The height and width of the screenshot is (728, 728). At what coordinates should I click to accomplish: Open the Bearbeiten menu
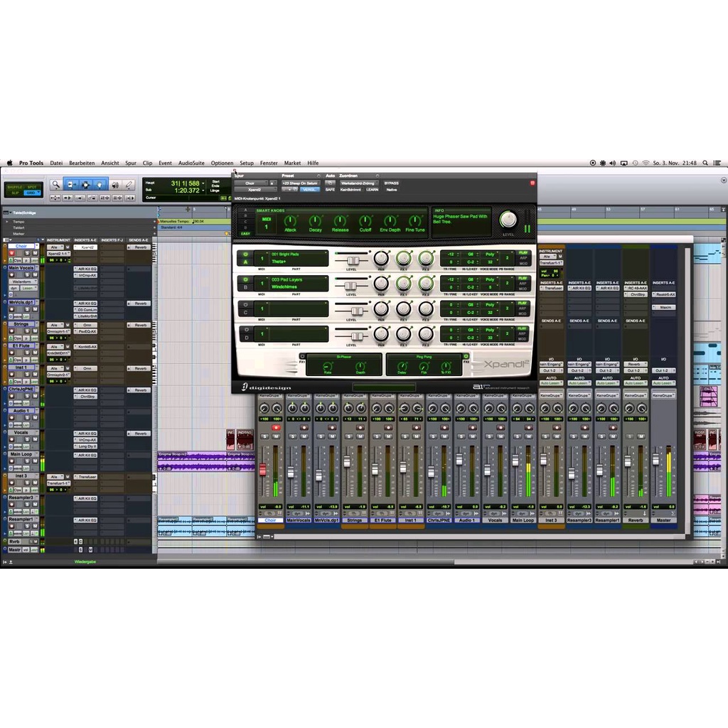coord(82,163)
